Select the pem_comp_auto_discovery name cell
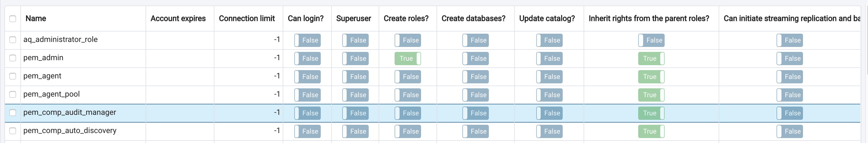Image resolution: width=868 pixels, height=143 pixels. [x=70, y=131]
